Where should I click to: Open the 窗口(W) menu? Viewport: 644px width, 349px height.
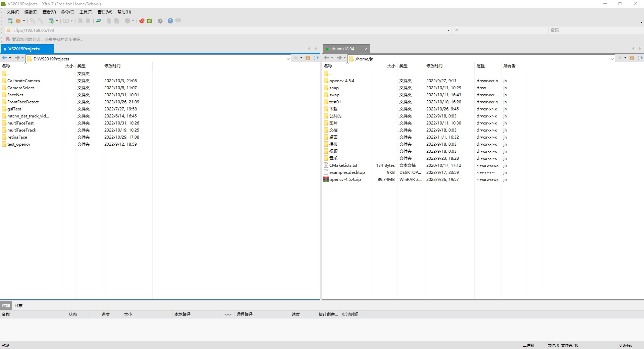pyautogui.click(x=105, y=12)
